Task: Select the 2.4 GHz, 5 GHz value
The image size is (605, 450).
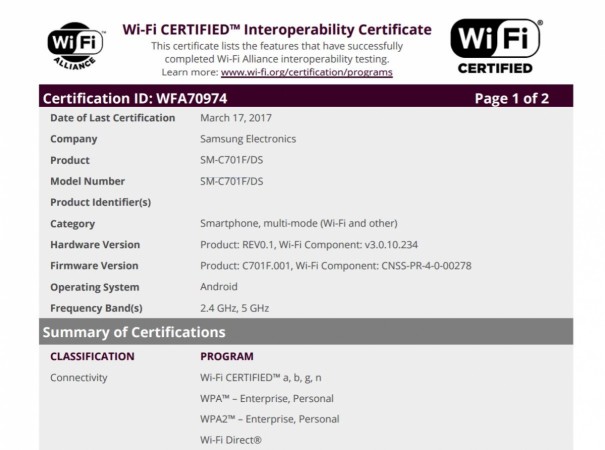Action: click(235, 308)
